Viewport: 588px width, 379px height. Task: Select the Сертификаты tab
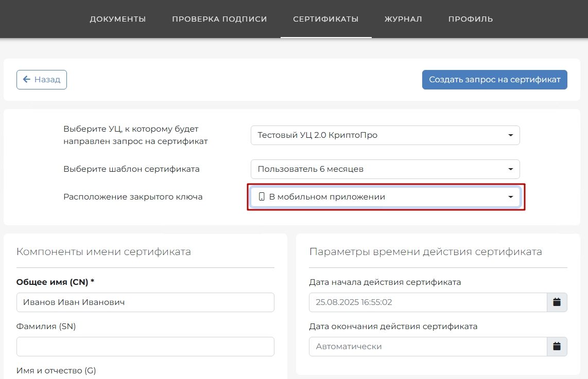[326, 19]
